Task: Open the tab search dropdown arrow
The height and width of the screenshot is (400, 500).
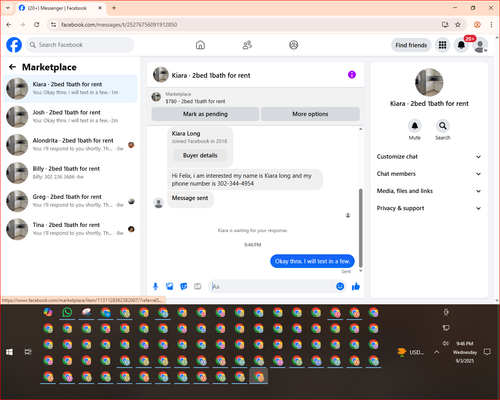Action: coord(8,8)
